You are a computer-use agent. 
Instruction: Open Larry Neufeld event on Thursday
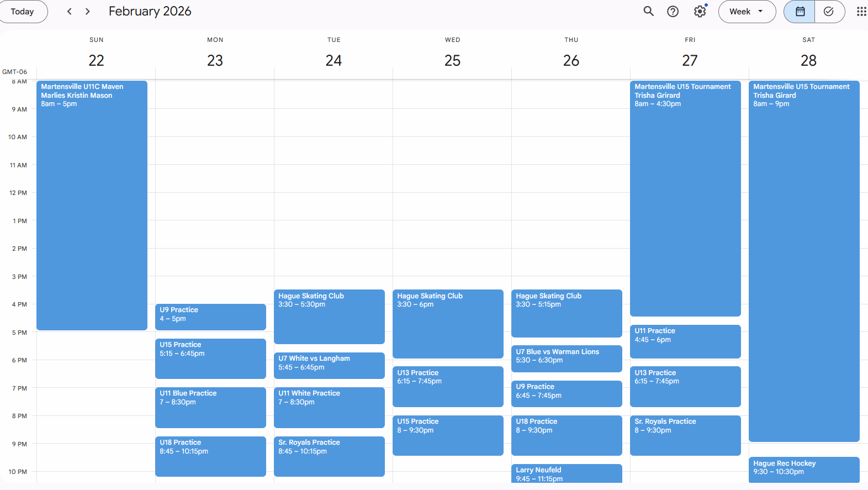567,473
